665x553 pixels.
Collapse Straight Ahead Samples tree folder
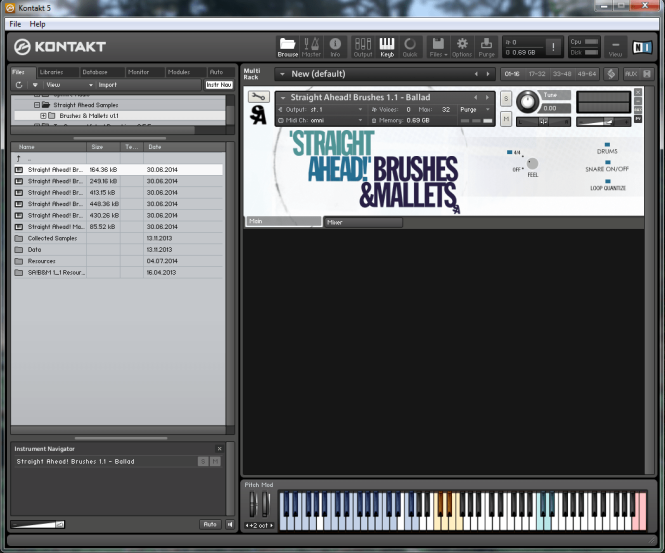(x=37, y=105)
